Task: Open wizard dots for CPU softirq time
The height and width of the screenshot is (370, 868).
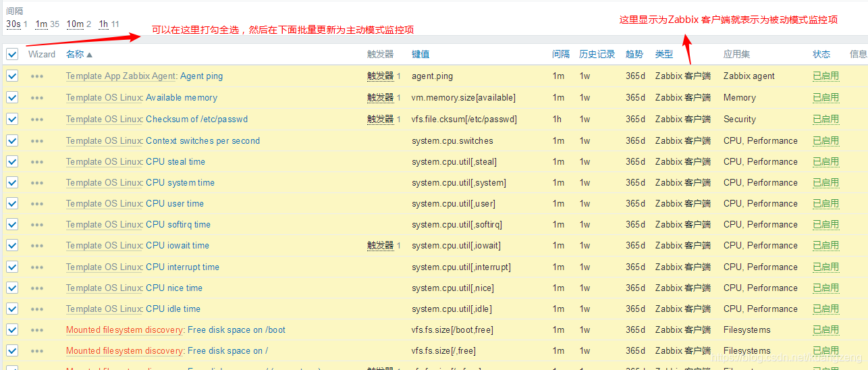Action: pos(37,226)
